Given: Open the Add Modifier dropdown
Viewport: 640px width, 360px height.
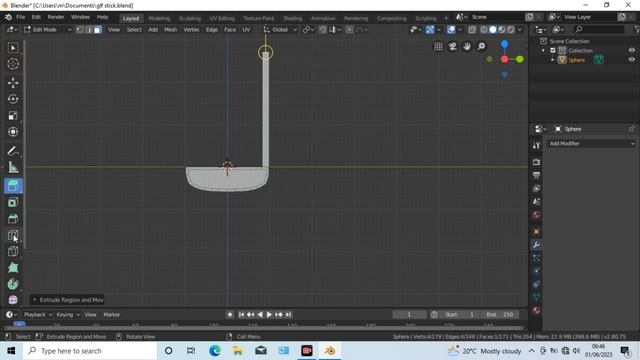Looking at the screenshot, I should pos(591,144).
